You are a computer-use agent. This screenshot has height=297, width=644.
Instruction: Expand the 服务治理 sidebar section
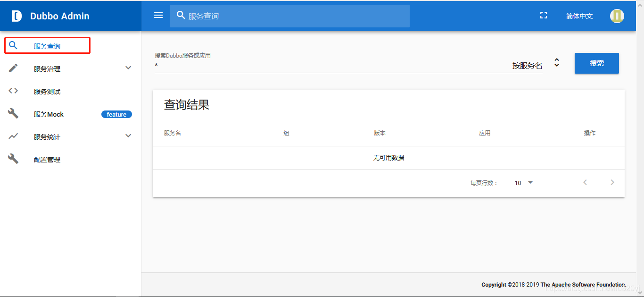(x=128, y=68)
